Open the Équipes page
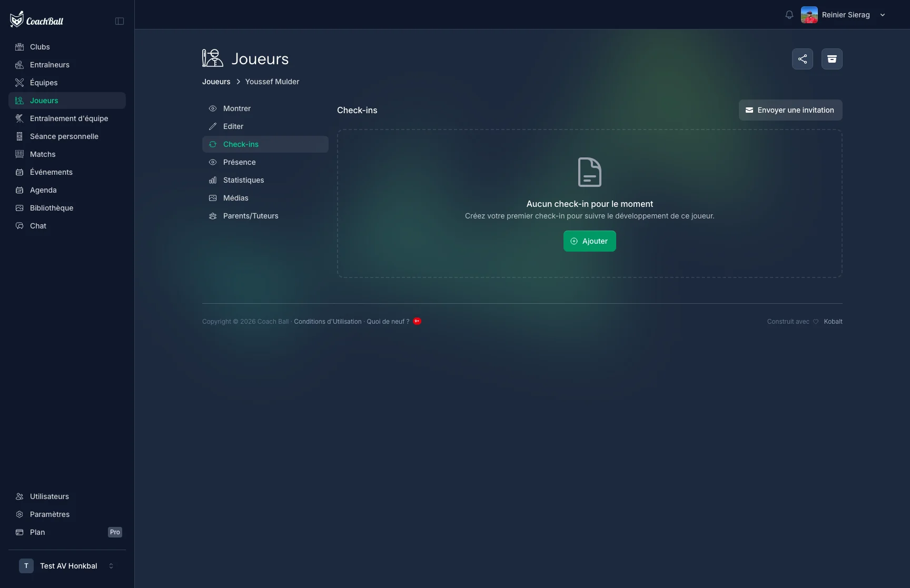This screenshot has height=588, width=910. click(67, 83)
